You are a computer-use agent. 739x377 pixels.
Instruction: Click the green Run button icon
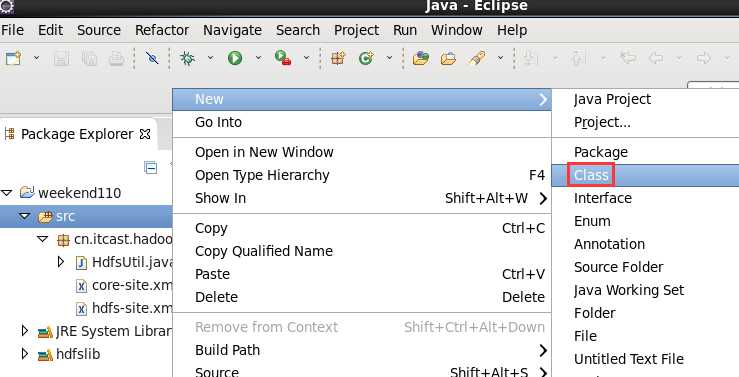click(x=235, y=58)
